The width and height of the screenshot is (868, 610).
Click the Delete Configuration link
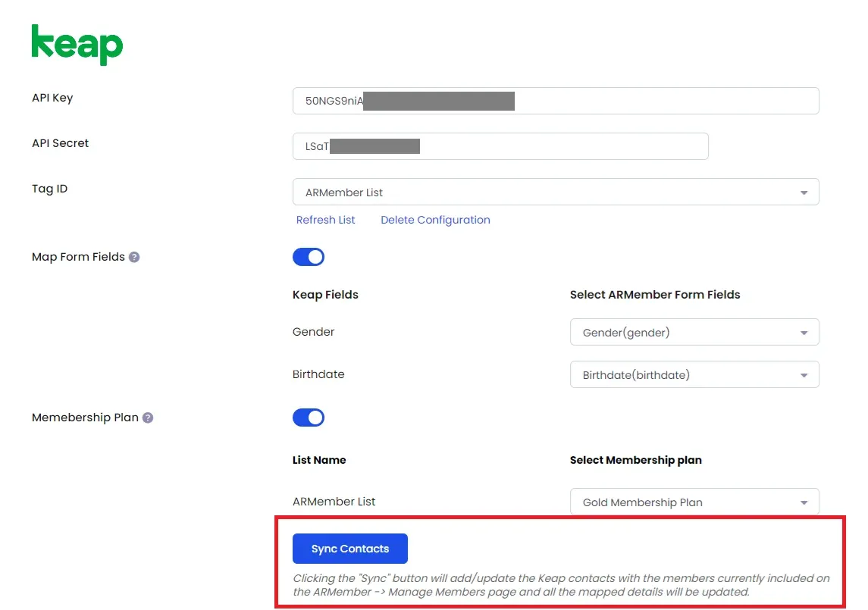tap(435, 220)
